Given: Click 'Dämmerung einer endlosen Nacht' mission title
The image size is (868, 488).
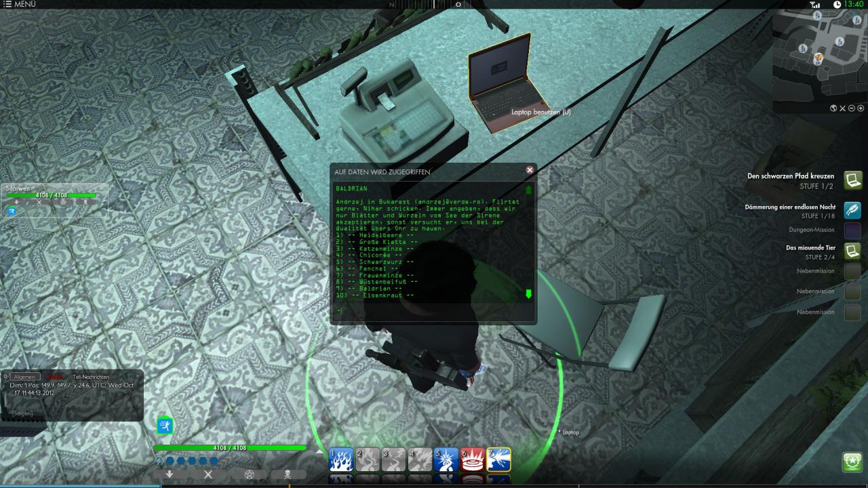Looking at the screenshot, I should click(790, 207).
